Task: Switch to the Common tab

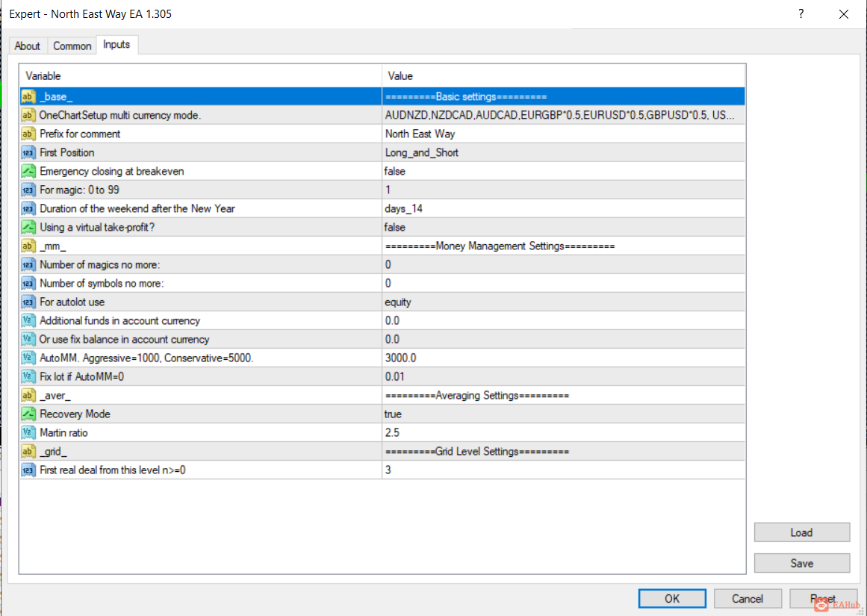Action: tap(72, 46)
